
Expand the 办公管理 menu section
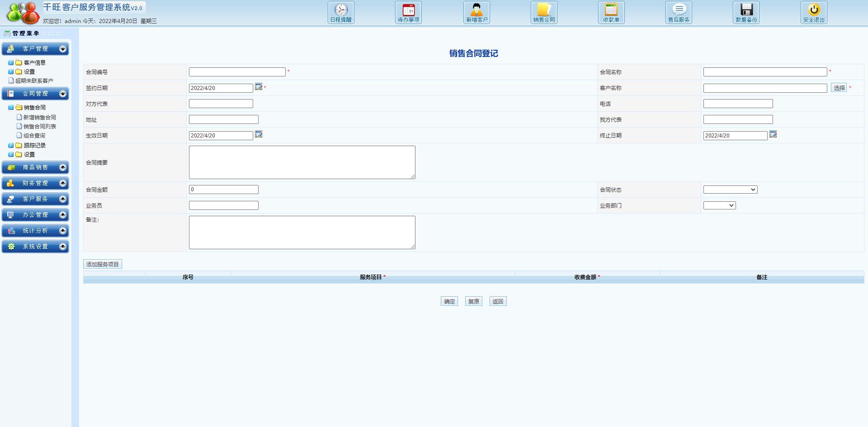63,215
